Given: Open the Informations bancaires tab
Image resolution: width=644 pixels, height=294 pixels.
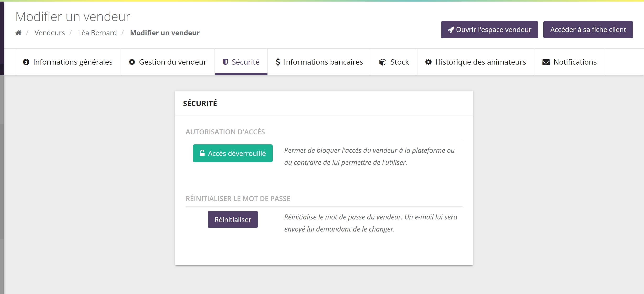Looking at the screenshot, I should [319, 62].
